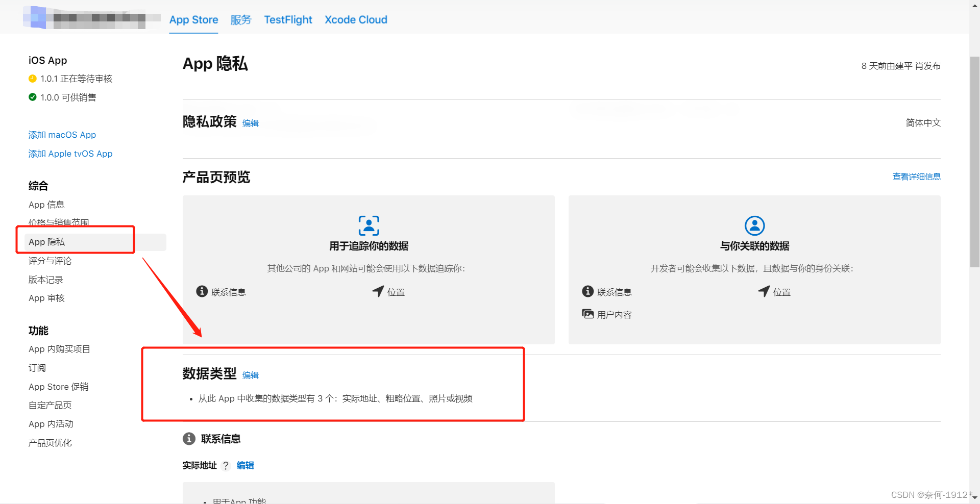Image resolution: width=980 pixels, height=504 pixels.
Task: Click the location arrow icon in tracking card
Action: click(378, 291)
